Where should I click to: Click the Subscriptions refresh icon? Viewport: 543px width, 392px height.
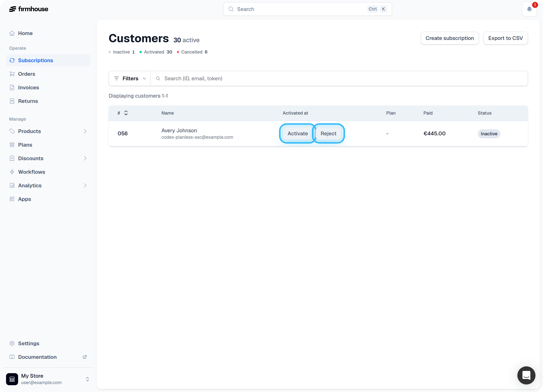click(12, 60)
